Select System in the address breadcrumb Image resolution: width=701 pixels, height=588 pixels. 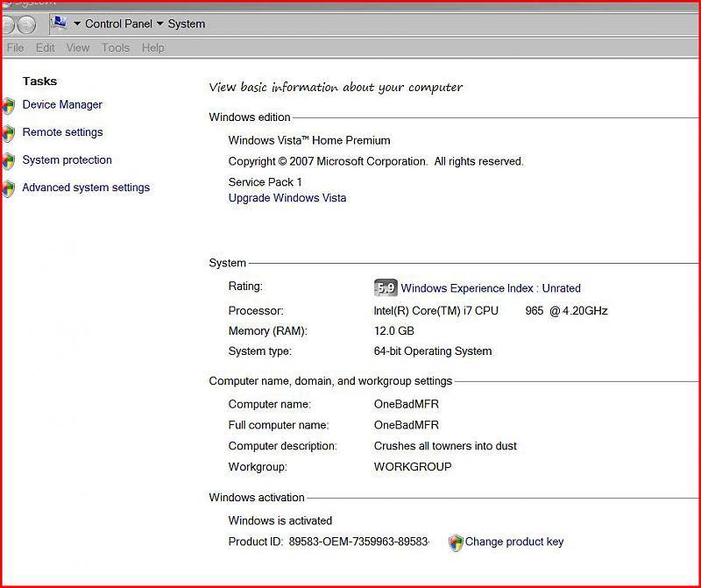pos(187,24)
